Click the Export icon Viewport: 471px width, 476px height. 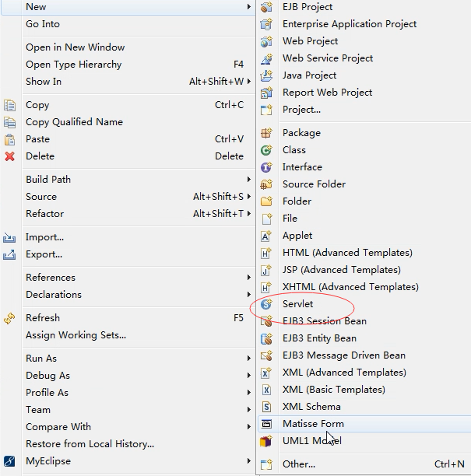pos(9,254)
